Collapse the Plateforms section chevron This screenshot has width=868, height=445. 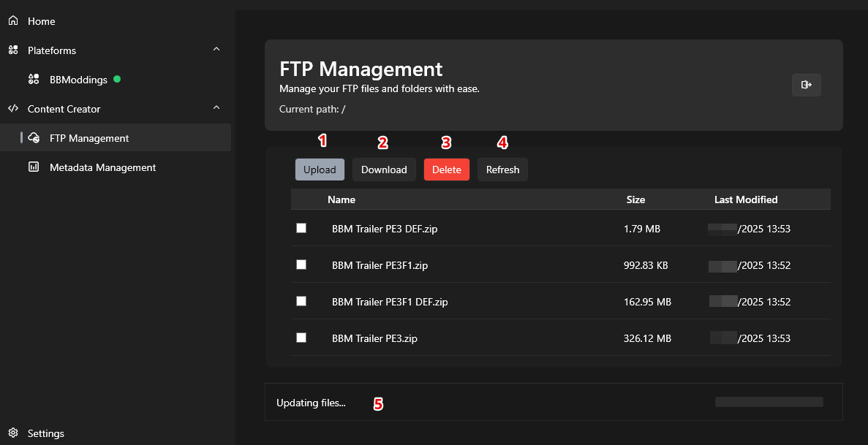click(216, 50)
